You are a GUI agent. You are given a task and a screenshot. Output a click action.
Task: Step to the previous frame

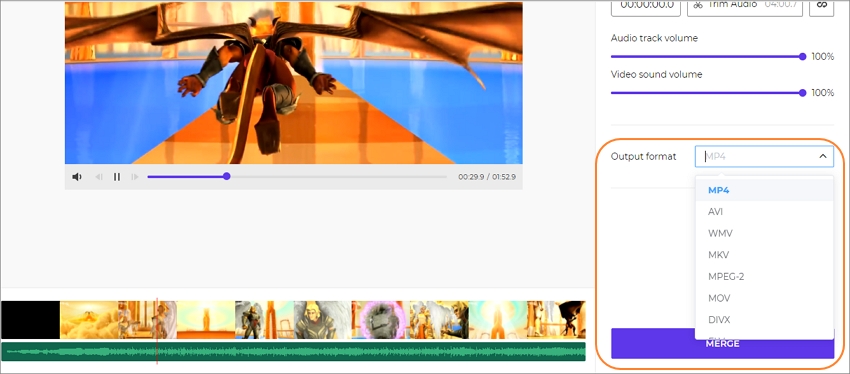99,177
